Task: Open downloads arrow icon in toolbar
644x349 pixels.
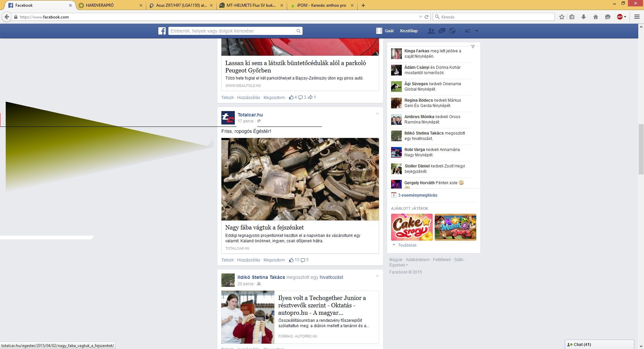Action: pos(584,17)
